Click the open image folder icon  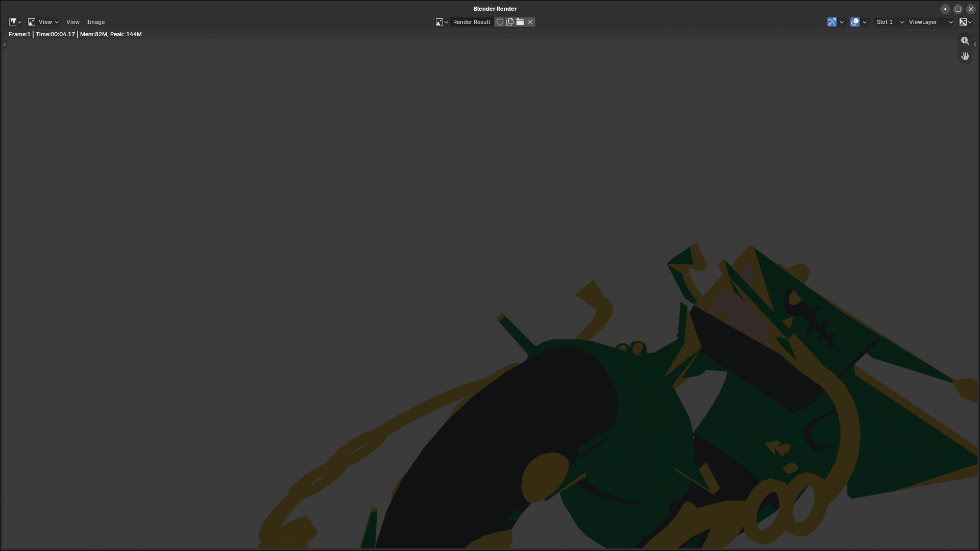pos(520,22)
